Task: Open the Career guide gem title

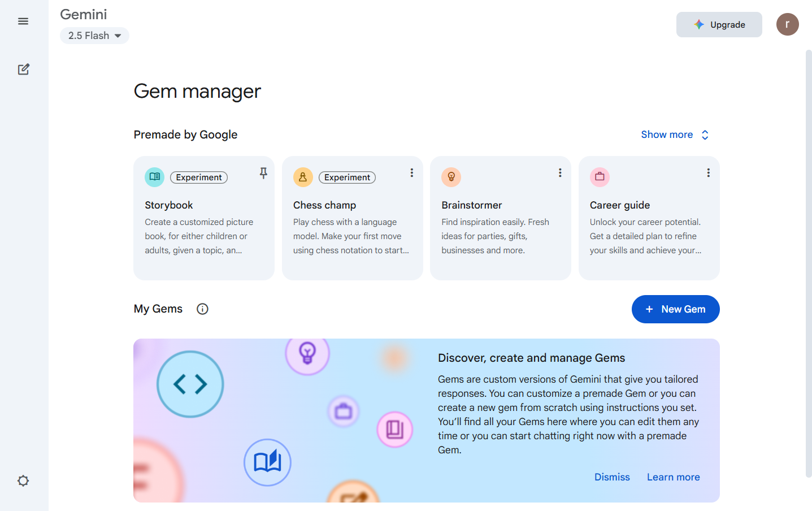Action: [620, 205]
